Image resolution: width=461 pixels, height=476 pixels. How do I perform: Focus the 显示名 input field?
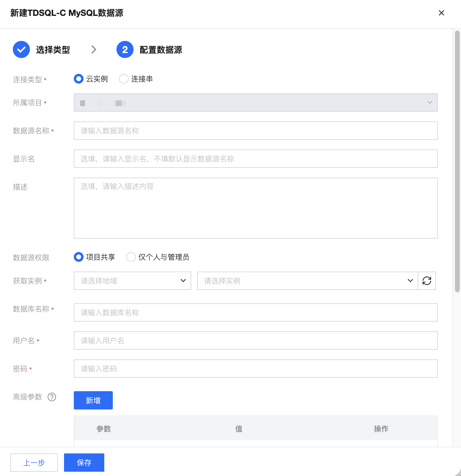pos(256,159)
